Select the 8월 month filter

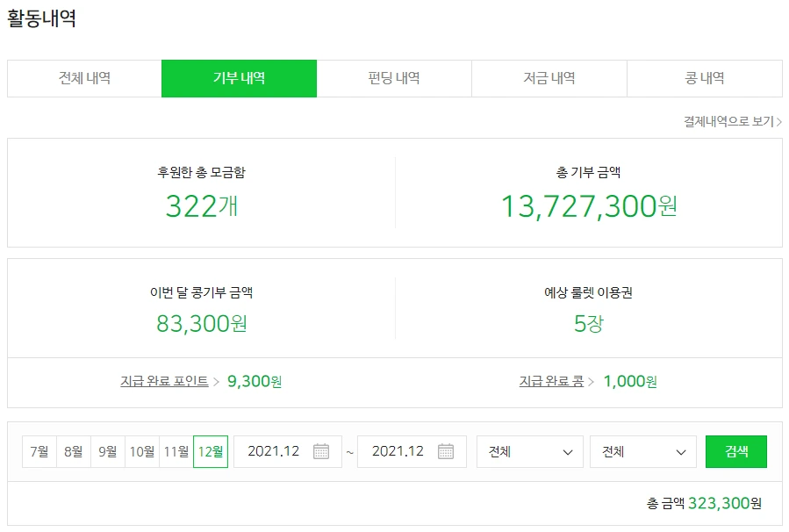[73, 451]
